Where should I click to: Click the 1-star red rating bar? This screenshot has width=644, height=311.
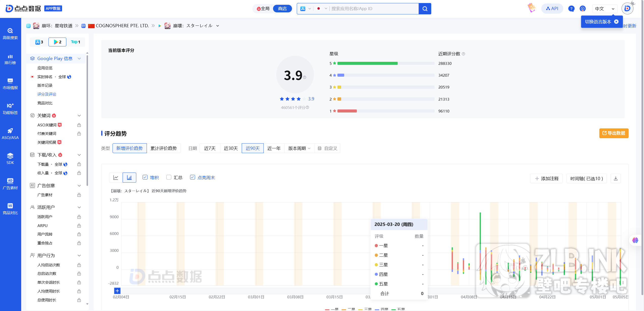[x=347, y=111]
